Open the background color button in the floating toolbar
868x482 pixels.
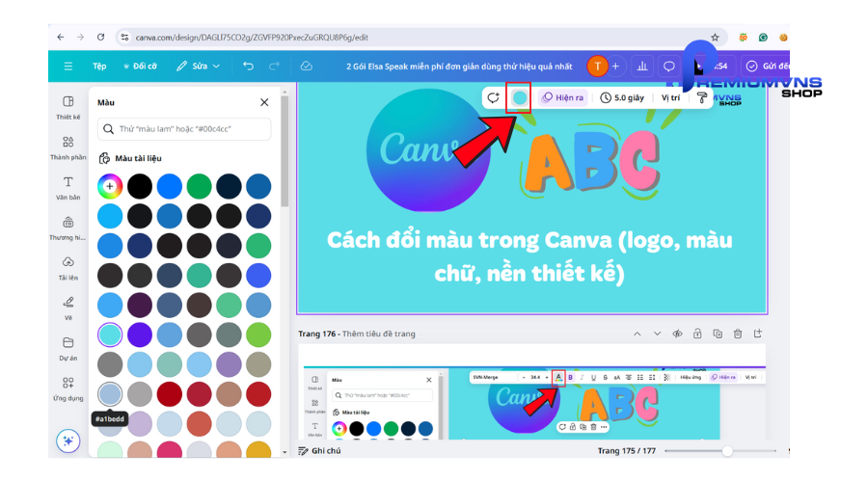pos(519,98)
